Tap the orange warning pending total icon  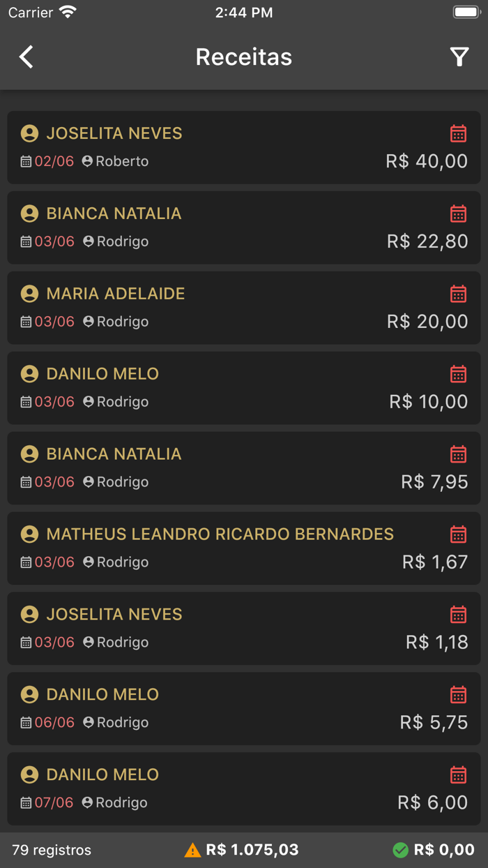192,850
